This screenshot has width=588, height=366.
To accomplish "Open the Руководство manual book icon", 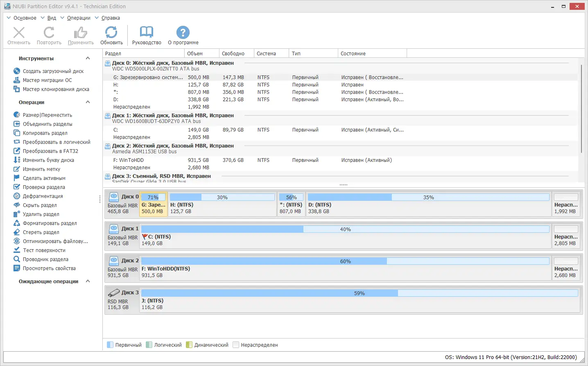I will pos(146,32).
